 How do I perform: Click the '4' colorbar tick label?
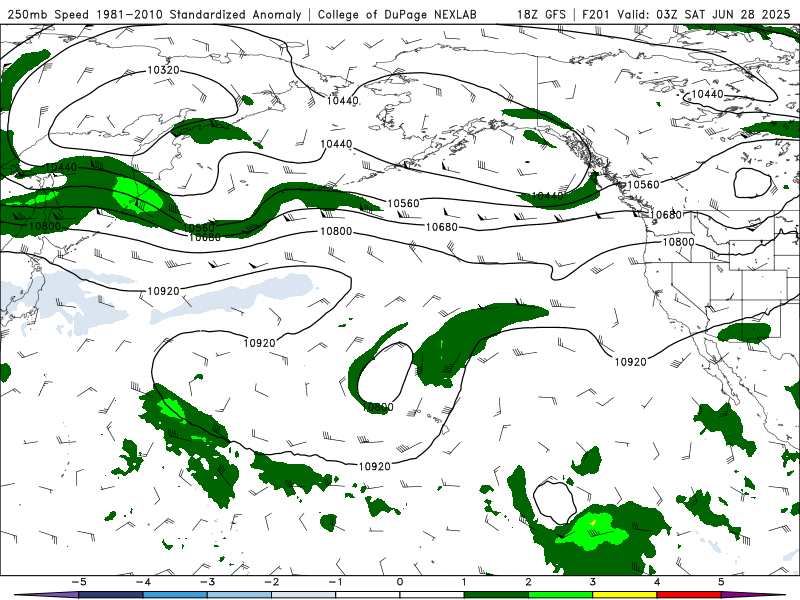tap(657, 582)
